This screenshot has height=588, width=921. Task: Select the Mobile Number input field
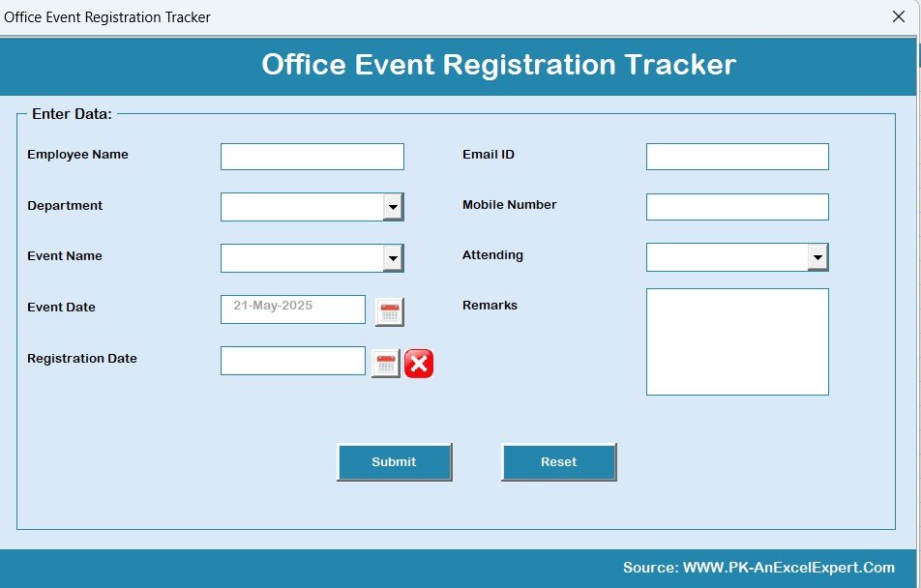coord(737,207)
